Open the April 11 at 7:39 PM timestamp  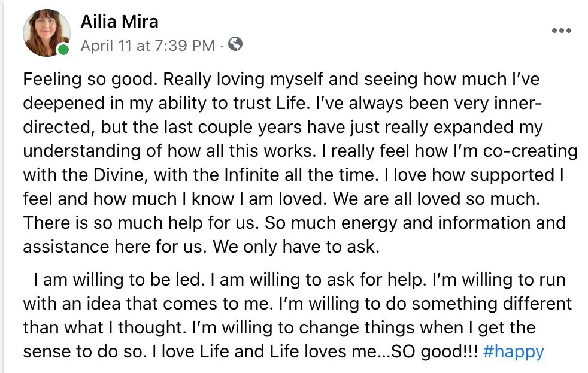point(147,46)
